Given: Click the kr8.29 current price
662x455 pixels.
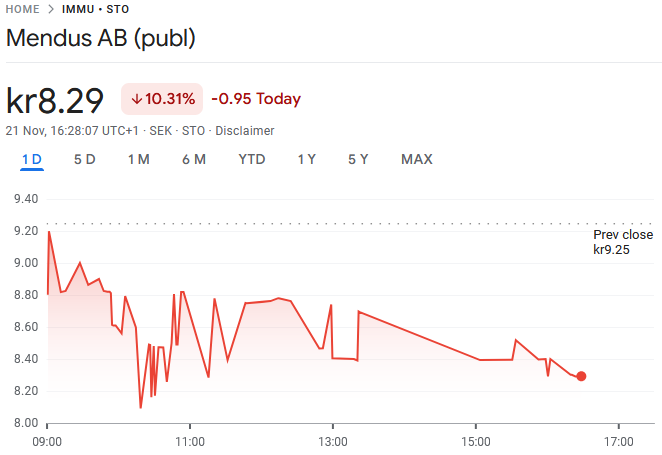Looking at the screenshot, I should pos(56,101).
